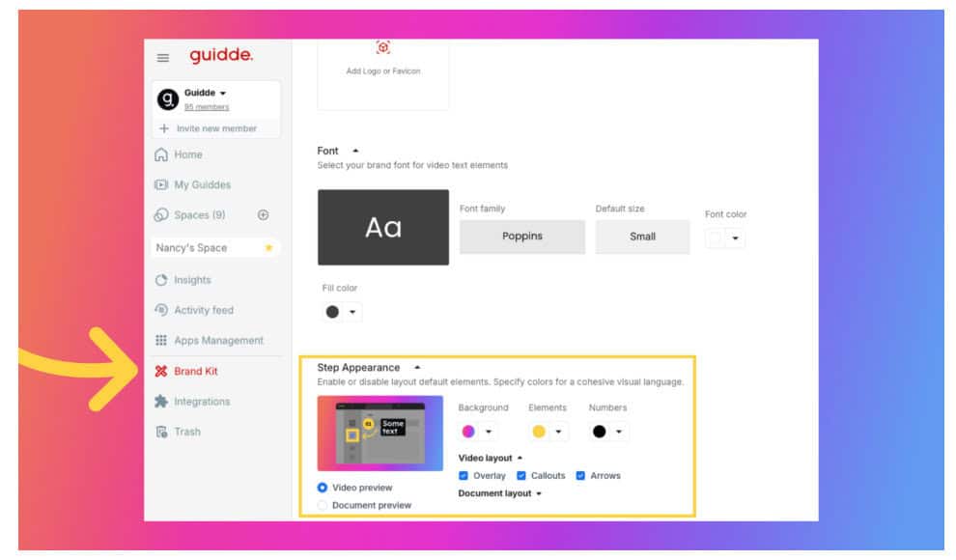Click the plus icon beside Invite new member
This screenshot has width=956, height=560.
164,128
